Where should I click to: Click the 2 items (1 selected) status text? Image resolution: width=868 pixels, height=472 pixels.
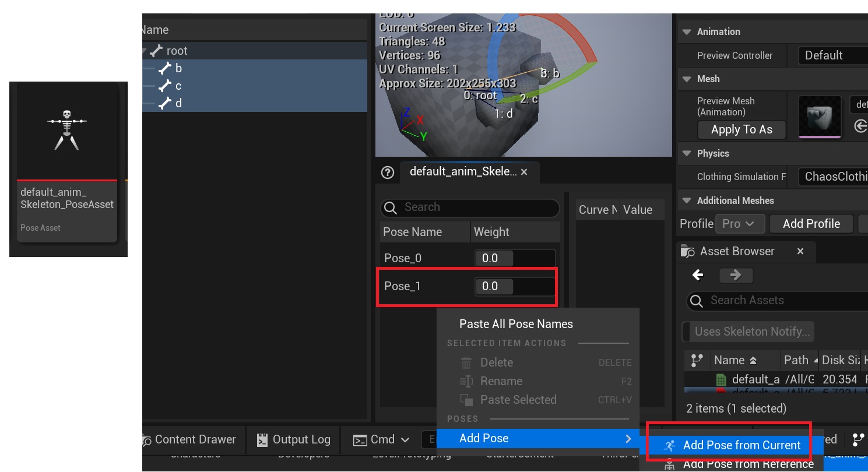(x=736, y=408)
